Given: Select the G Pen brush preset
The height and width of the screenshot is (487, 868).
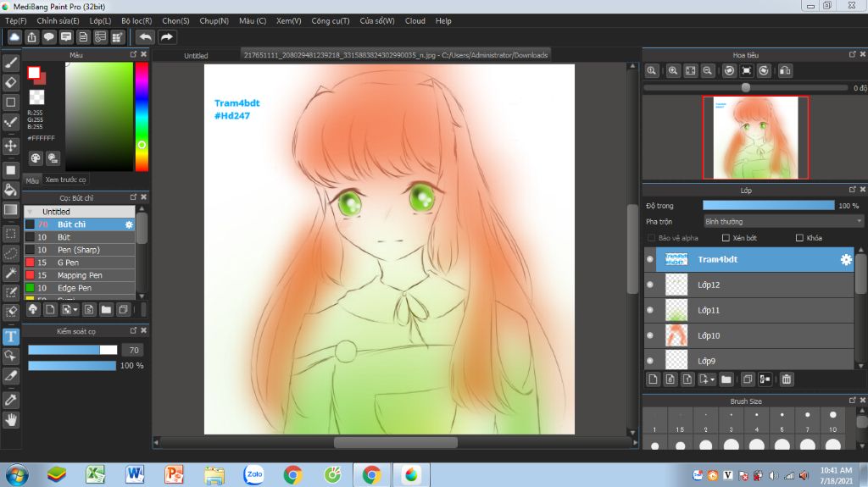Looking at the screenshot, I should click(x=80, y=263).
